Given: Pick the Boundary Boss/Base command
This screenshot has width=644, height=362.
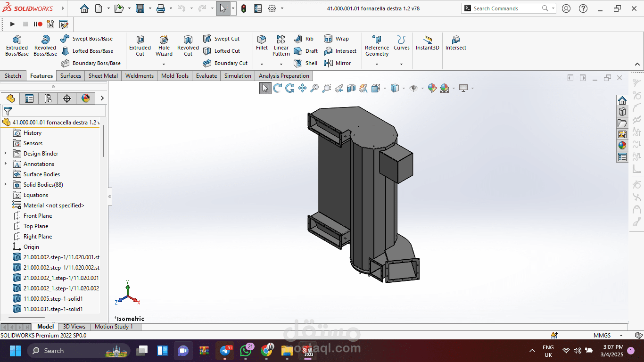Looking at the screenshot, I should (91, 63).
